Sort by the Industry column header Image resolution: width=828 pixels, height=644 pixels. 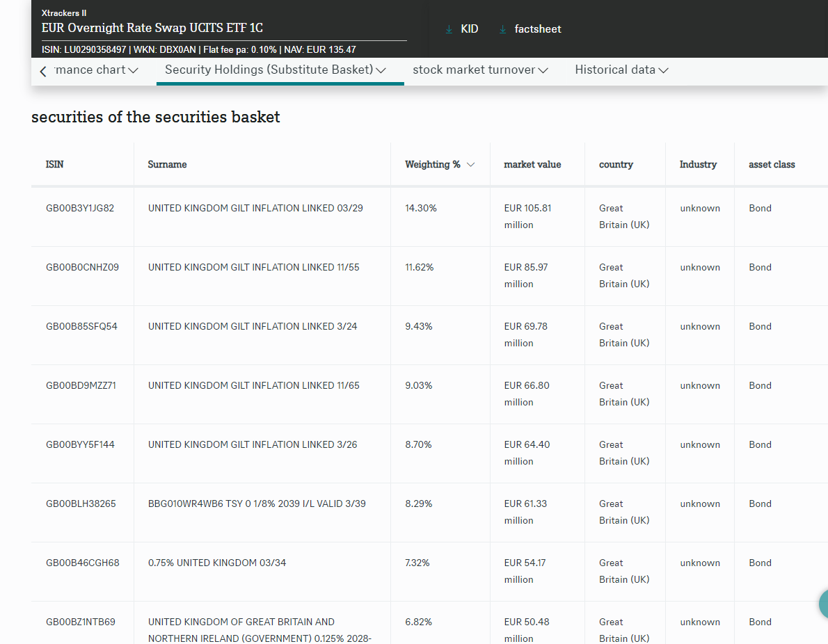pyautogui.click(x=698, y=164)
